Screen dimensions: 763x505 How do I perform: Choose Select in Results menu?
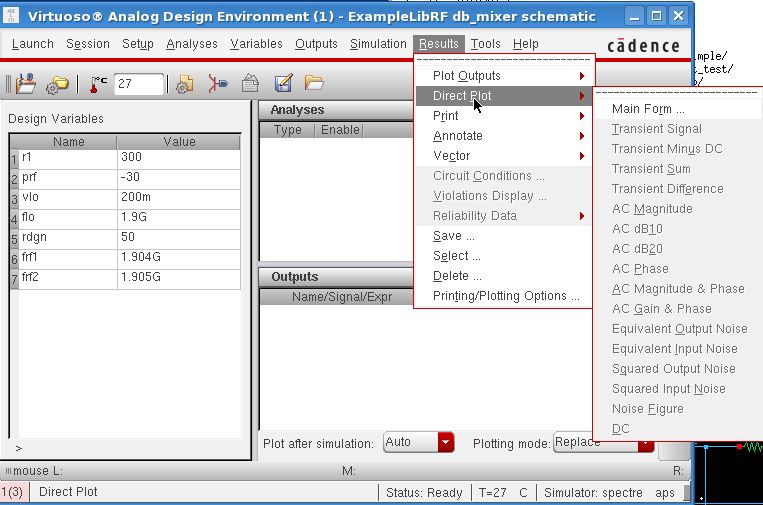[x=504, y=255]
